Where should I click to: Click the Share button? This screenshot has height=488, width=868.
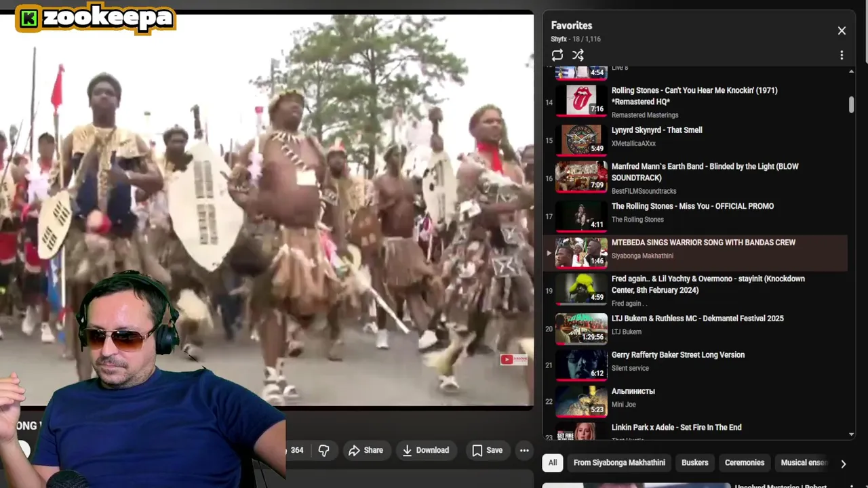[x=366, y=450]
